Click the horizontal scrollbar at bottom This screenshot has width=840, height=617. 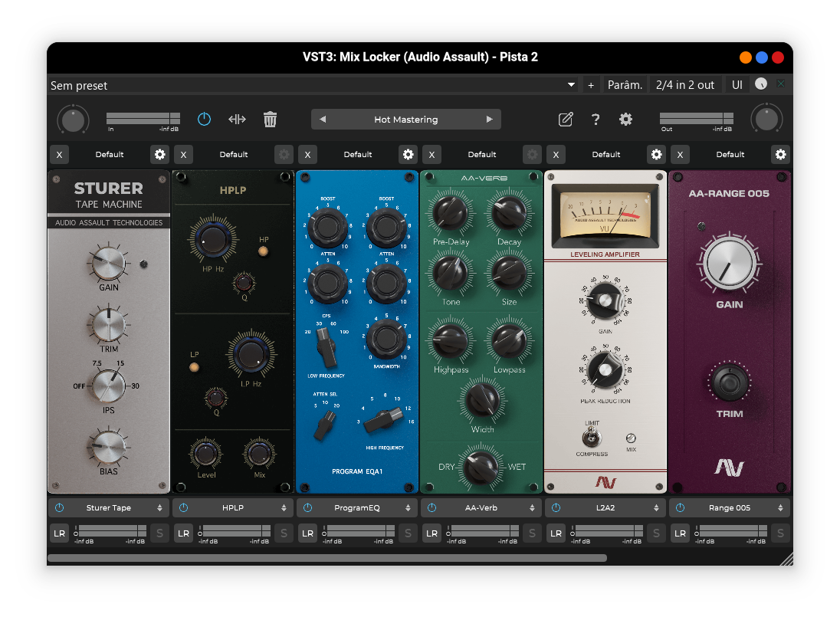click(327, 558)
